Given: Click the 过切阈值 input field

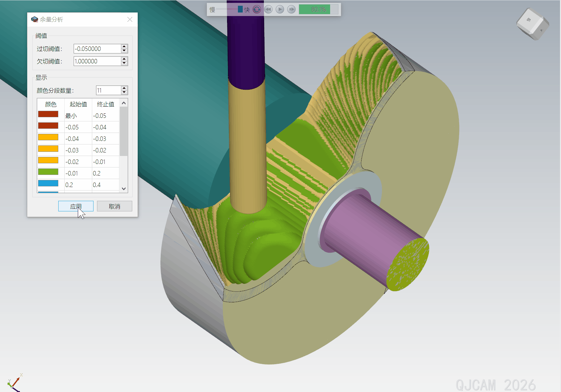Looking at the screenshot, I should click(97, 49).
